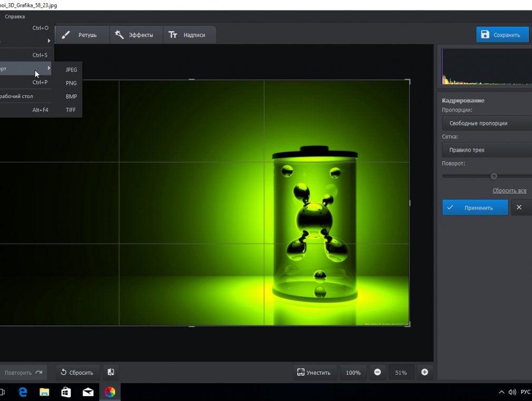Screen dimensions: 532x401
Task: Click the volume speaker tray icon
Action: coord(512,392)
